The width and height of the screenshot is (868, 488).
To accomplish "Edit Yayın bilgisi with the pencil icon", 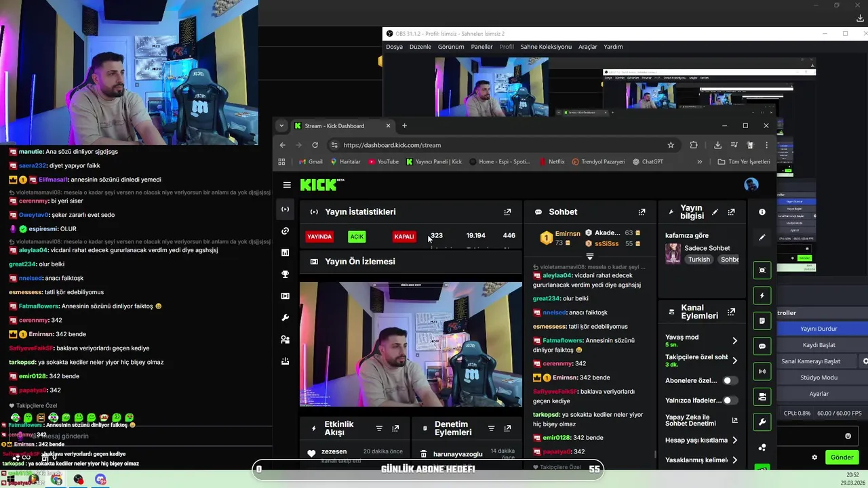I will [x=715, y=212].
